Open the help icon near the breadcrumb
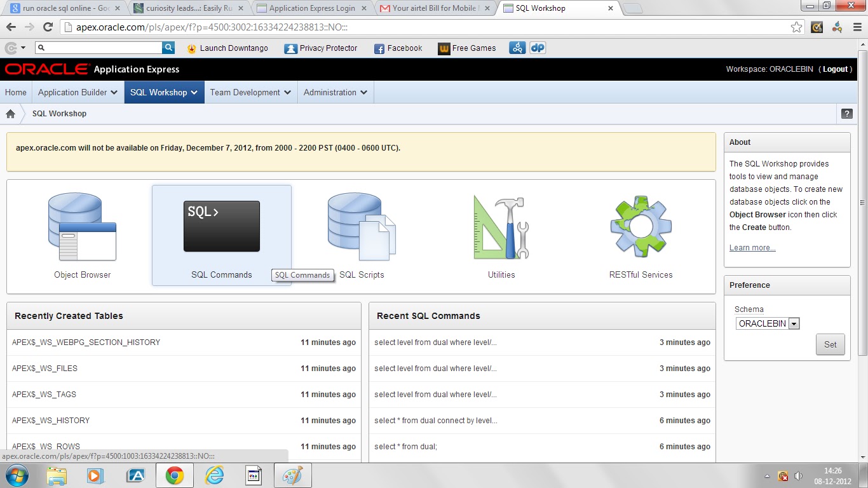868x488 pixels. coord(846,113)
